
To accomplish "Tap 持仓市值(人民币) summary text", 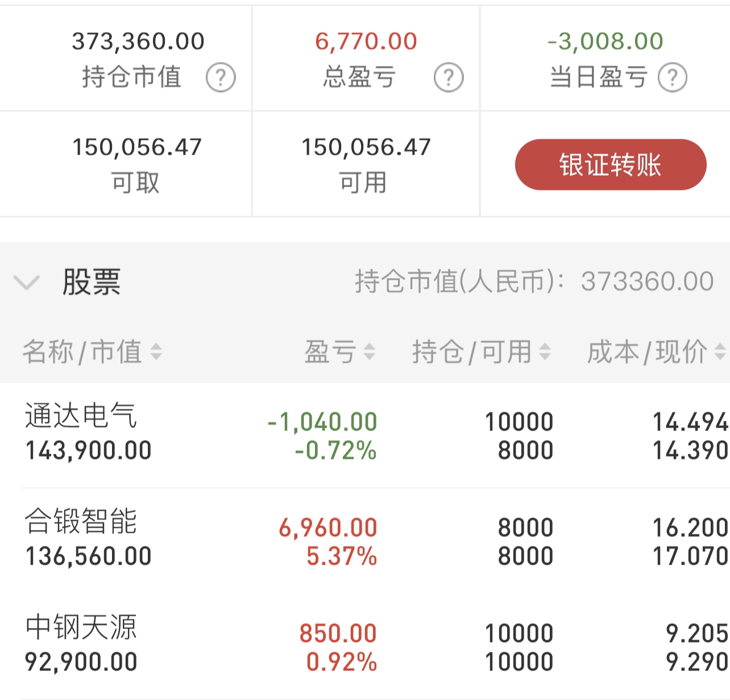I will (x=534, y=281).
